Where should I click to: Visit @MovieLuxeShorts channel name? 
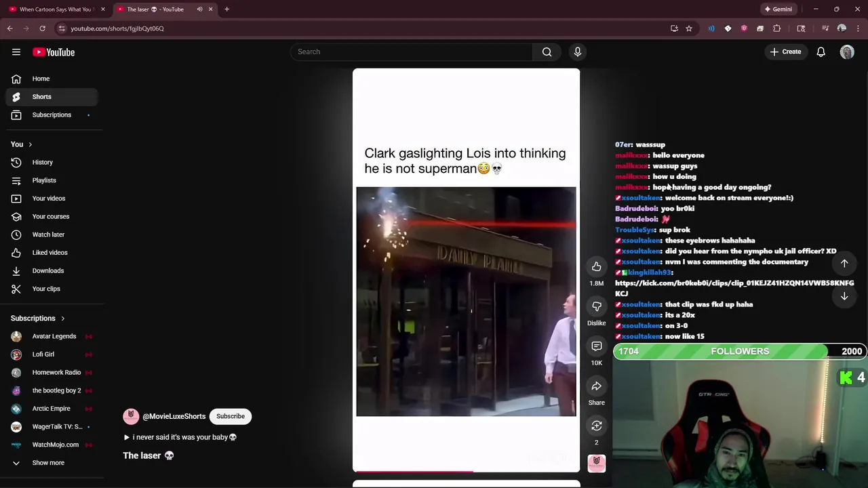(174, 416)
